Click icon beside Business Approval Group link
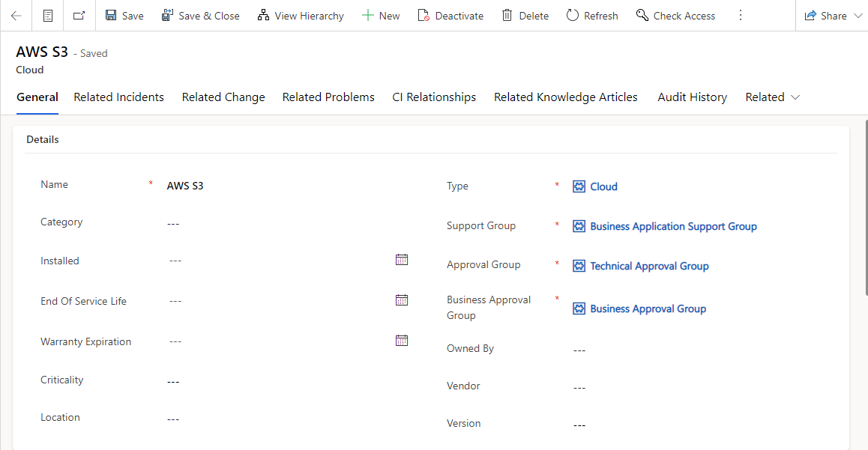Viewport: 868px width, 450px height. coord(579,309)
